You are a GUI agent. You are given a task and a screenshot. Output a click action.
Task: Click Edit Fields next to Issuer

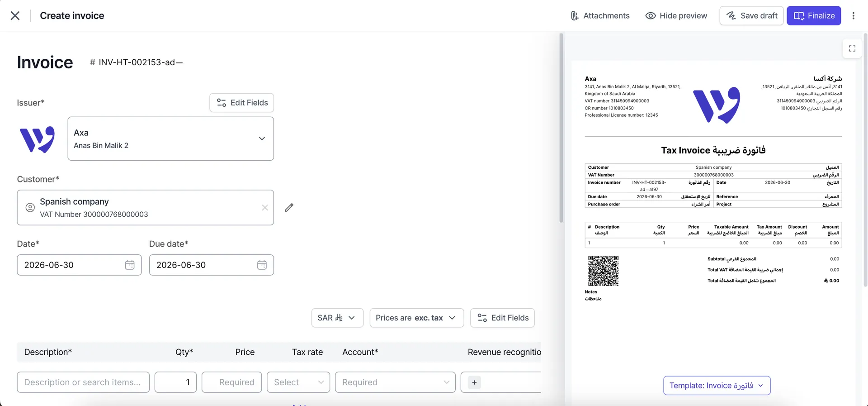pyautogui.click(x=242, y=103)
